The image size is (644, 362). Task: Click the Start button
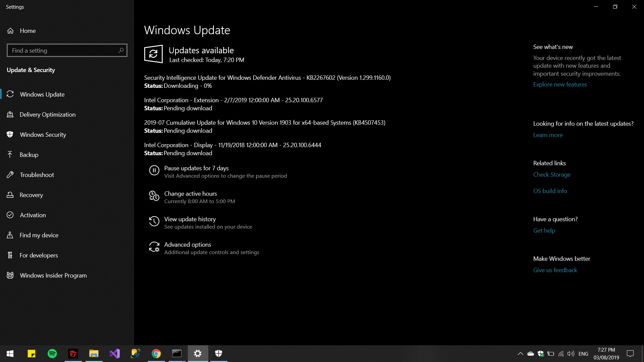click(10, 354)
